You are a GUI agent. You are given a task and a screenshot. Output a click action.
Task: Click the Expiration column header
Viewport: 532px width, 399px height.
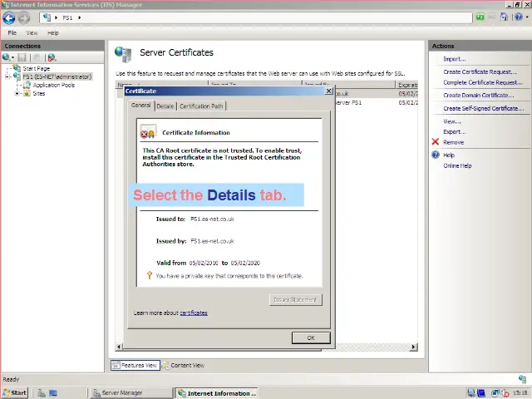406,85
